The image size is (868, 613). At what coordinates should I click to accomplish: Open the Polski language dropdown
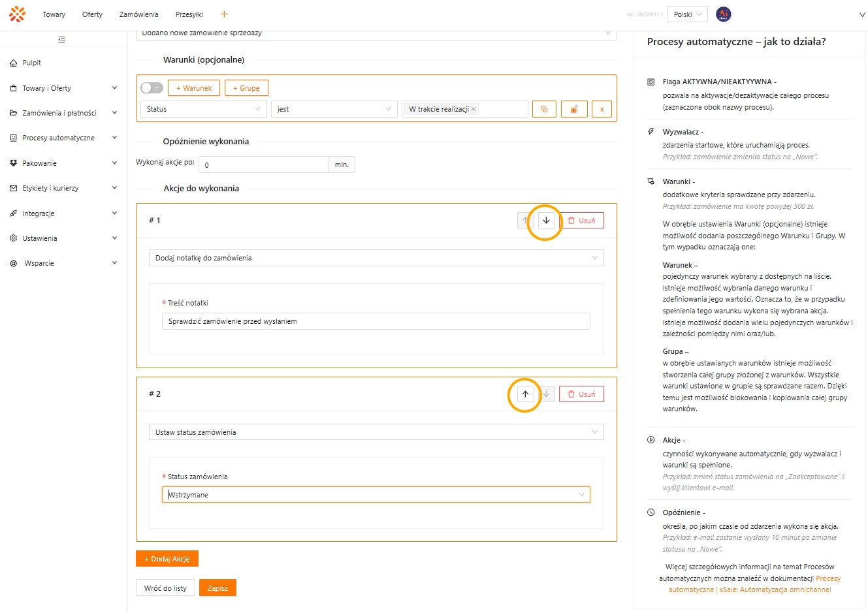(x=688, y=14)
